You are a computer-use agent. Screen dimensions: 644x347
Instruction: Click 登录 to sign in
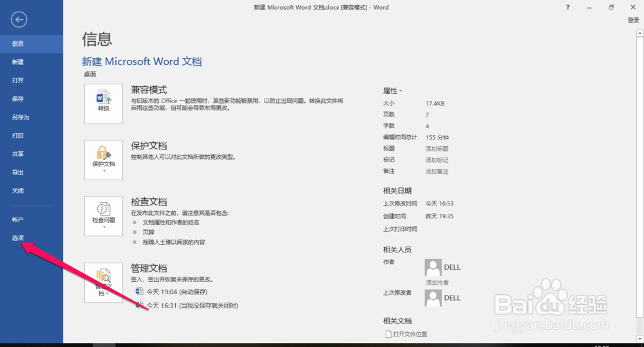click(633, 20)
